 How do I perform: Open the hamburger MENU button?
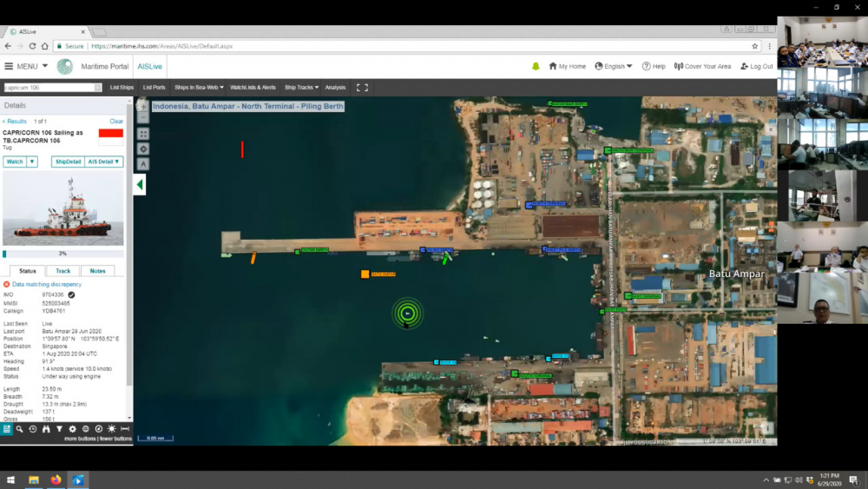coord(26,67)
